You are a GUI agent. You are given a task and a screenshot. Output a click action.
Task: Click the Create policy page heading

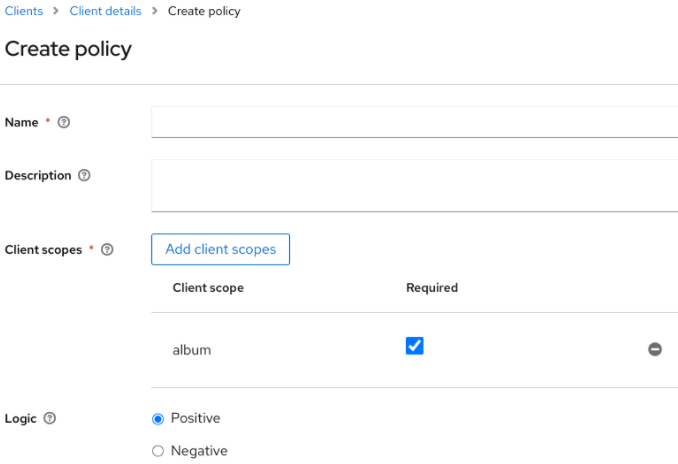coord(68,48)
